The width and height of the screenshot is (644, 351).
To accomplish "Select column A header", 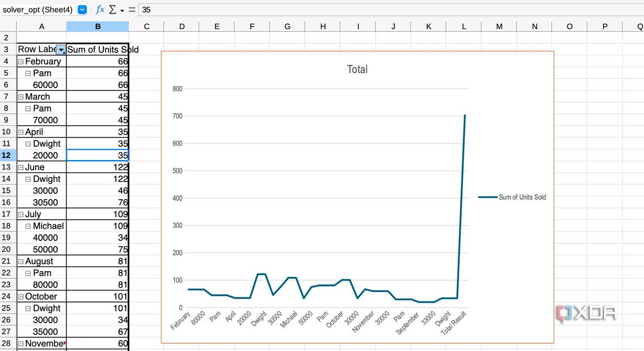I will [42, 27].
